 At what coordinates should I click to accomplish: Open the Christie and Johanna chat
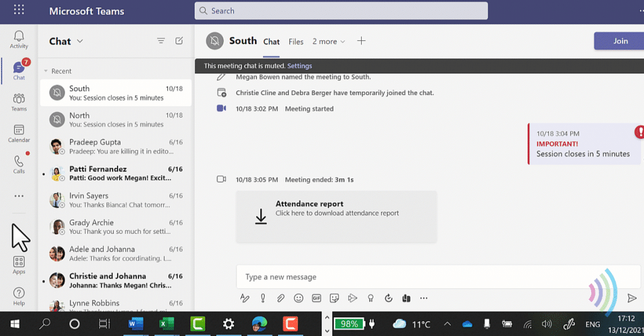(x=116, y=281)
